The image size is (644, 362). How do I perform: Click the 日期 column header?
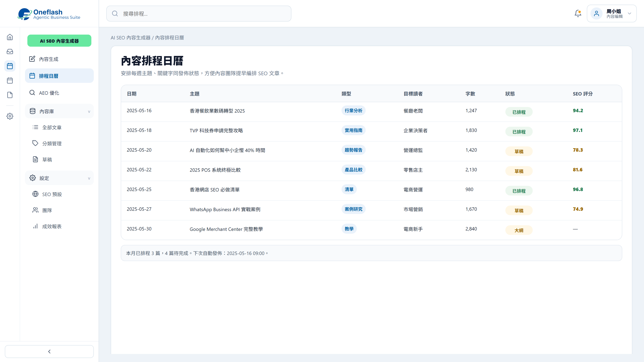tap(131, 94)
